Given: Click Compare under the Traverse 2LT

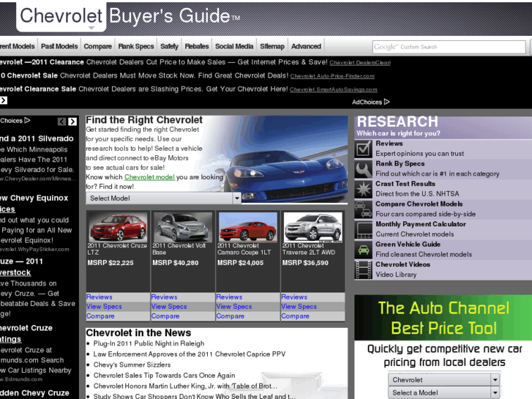Looking at the screenshot, I should click(295, 316).
